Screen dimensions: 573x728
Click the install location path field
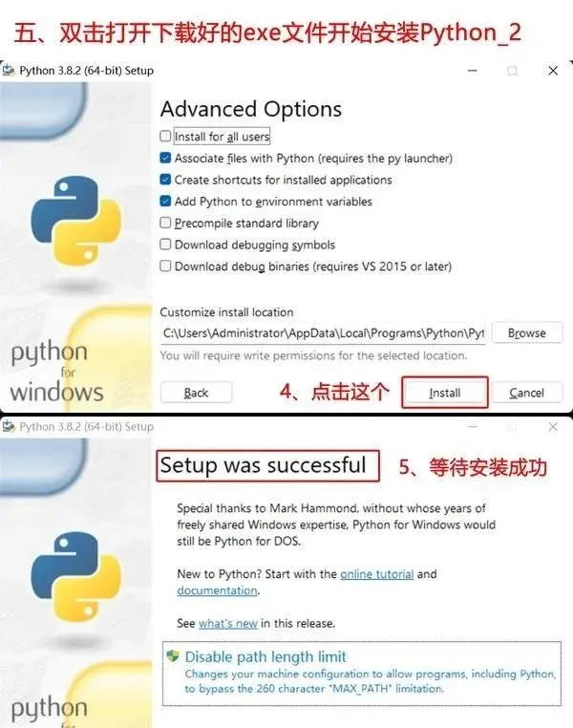(x=323, y=333)
